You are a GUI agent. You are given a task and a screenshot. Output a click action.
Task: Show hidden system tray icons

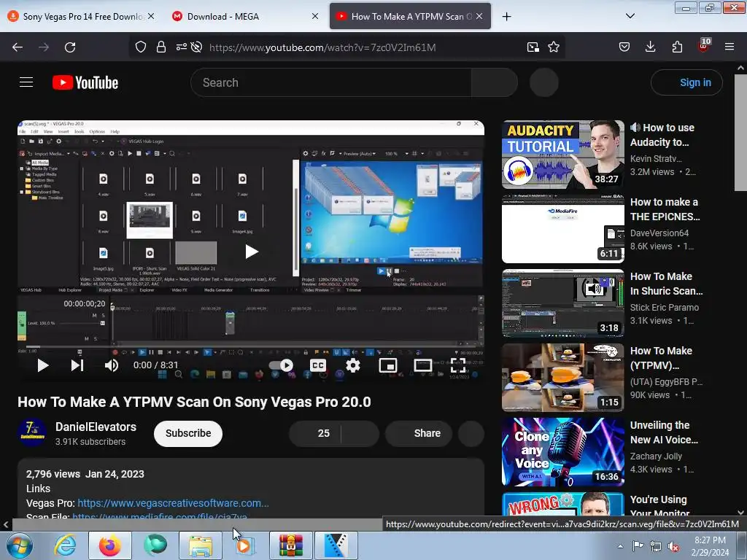click(x=620, y=546)
